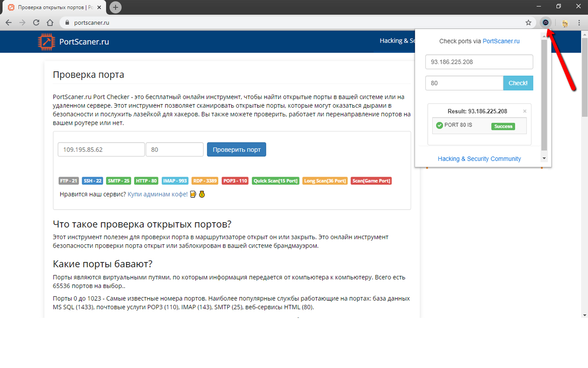Image resolution: width=588 pixels, height=368 pixels.
Task: Click Result: 93.186.225.208 text
Action: (x=477, y=111)
